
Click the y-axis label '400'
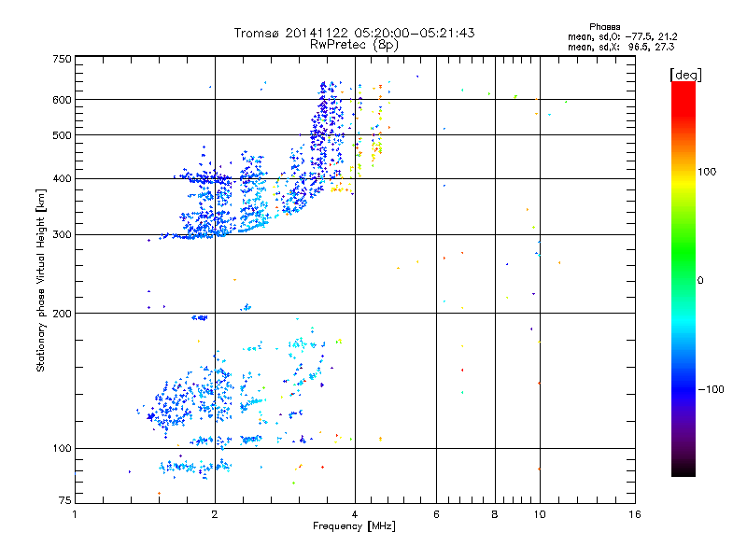tap(62, 179)
